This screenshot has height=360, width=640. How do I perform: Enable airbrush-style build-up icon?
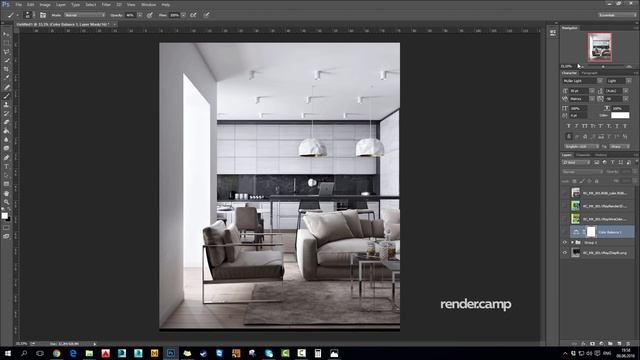pyautogui.click(x=193, y=15)
